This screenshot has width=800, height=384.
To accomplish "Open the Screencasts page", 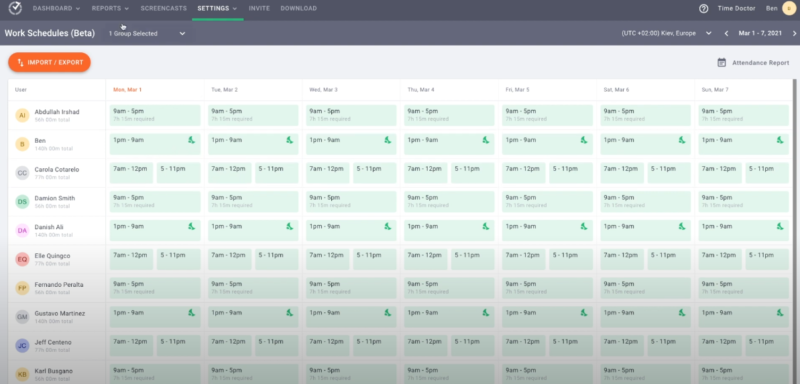I will 163,9.
